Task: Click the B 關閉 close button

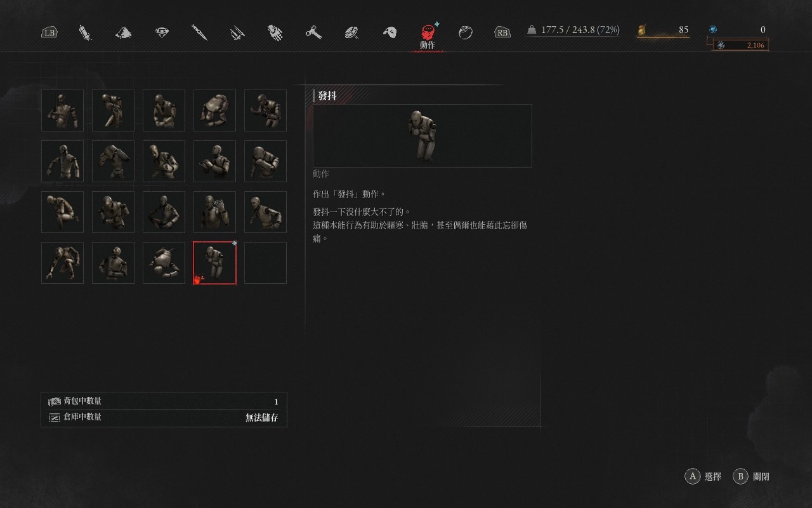Action: pos(751,476)
